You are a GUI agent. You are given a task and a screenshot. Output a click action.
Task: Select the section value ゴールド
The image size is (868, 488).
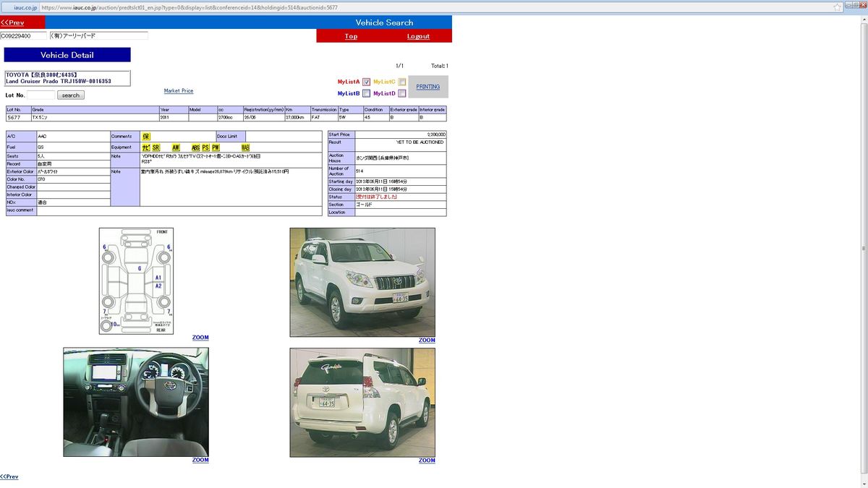pyautogui.click(x=365, y=205)
